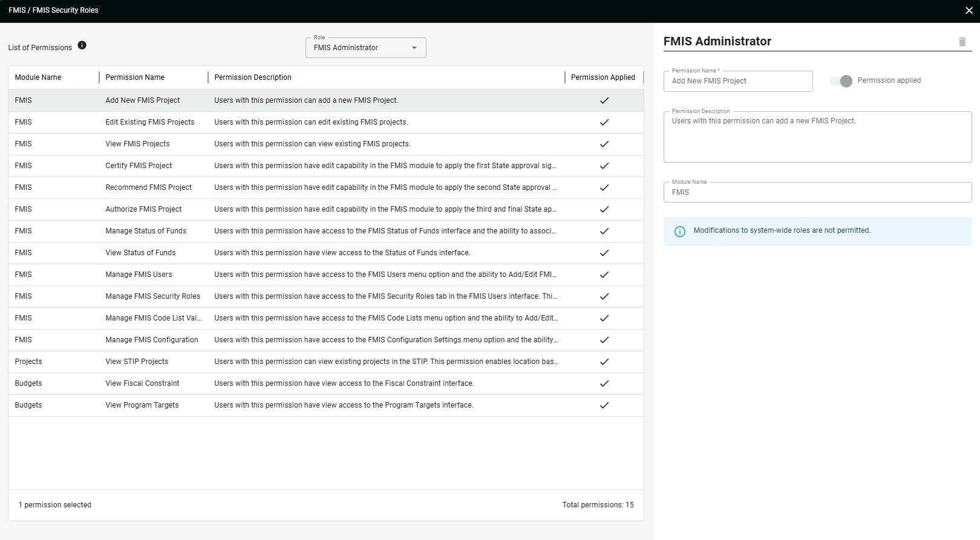Click checkmark in View Status of Funds row
Viewport: 980px width, 540px height.
[604, 253]
